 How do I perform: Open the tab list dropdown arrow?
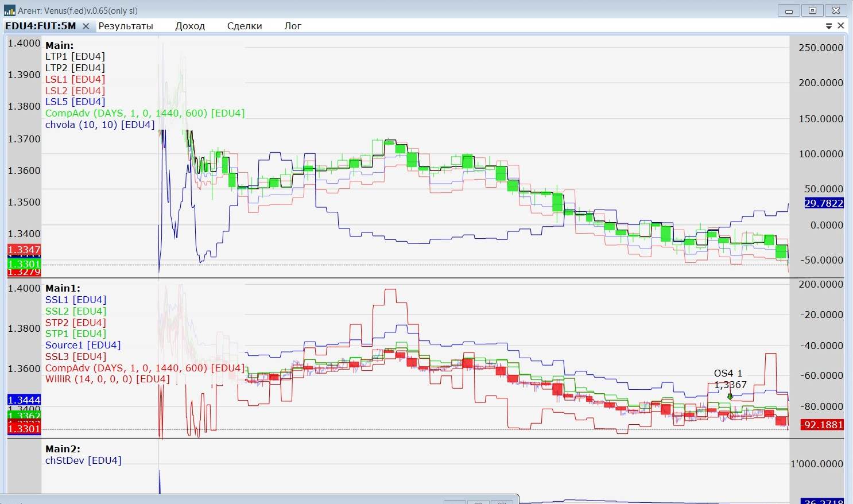point(829,26)
